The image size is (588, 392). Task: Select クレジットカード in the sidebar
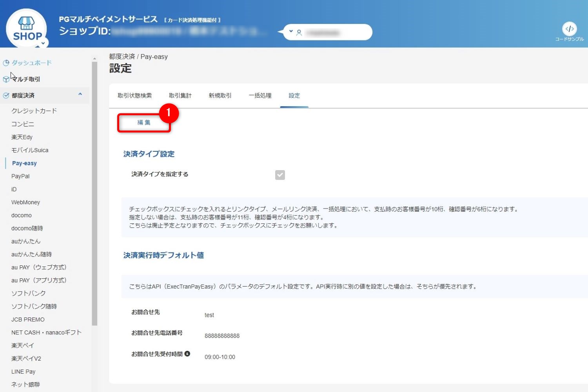click(x=34, y=111)
